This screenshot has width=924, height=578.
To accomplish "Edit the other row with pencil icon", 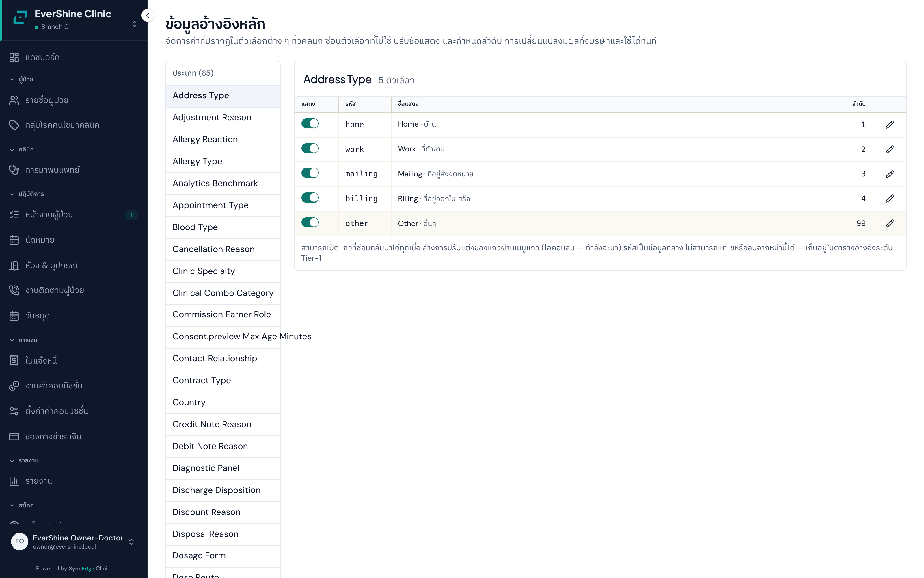I will [x=889, y=223].
